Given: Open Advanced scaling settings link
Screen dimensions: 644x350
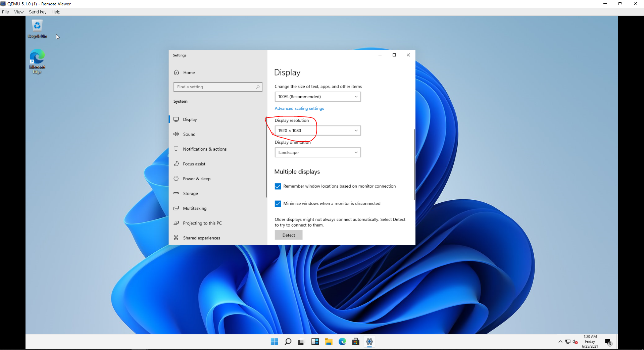Looking at the screenshot, I should [299, 108].
